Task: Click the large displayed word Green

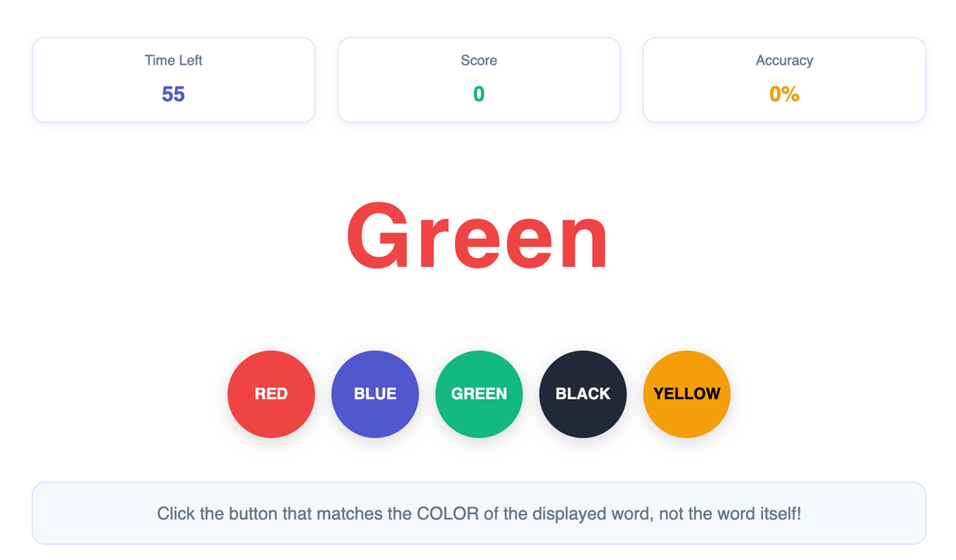Action: coord(478,236)
